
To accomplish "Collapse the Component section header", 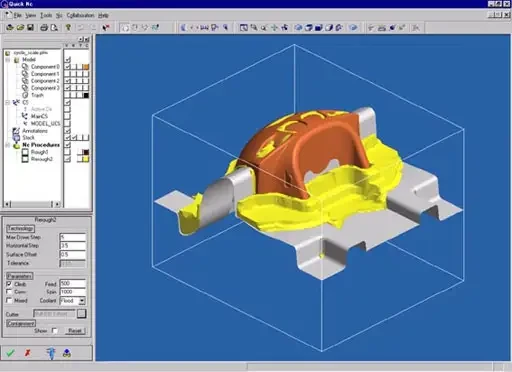I will 21,323.
